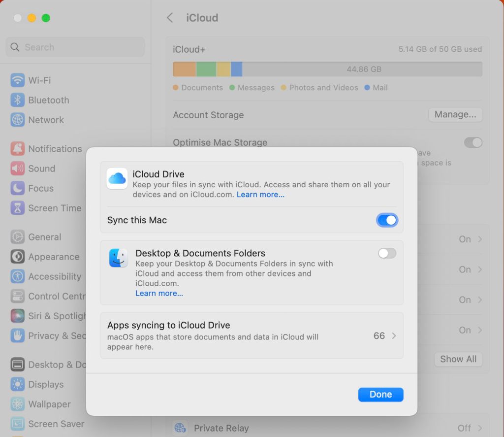Click the Wi-Fi icon in sidebar
This screenshot has height=437, width=504.
(18, 80)
